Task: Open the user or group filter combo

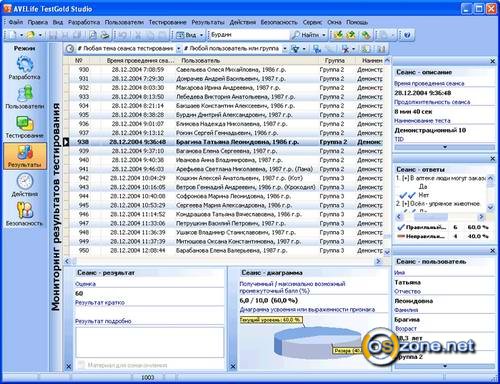Action: 236,49
